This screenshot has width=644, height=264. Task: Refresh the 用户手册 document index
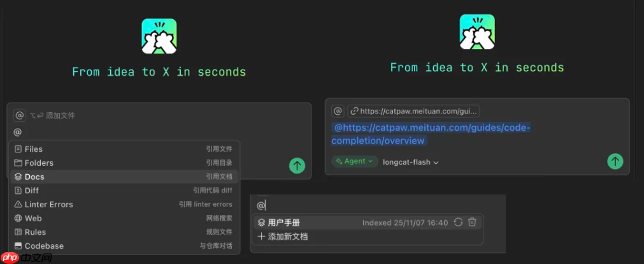coord(458,223)
